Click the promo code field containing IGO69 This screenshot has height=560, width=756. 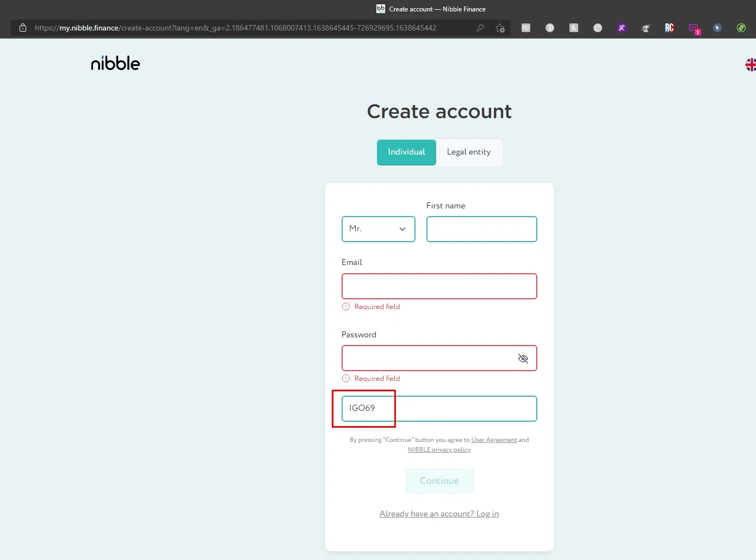click(439, 409)
